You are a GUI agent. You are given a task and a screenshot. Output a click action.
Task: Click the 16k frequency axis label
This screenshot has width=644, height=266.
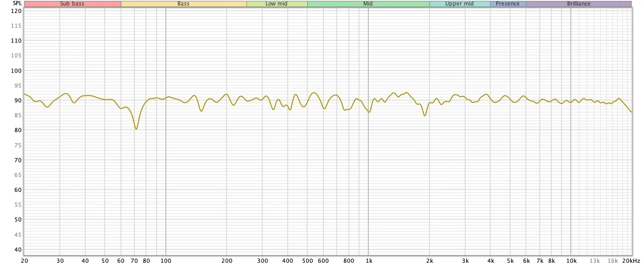click(x=612, y=261)
